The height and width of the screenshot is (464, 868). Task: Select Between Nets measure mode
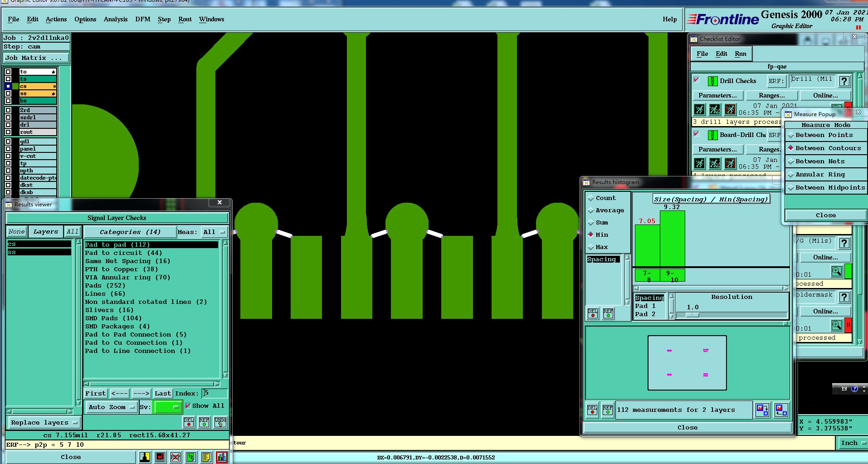(x=825, y=161)
